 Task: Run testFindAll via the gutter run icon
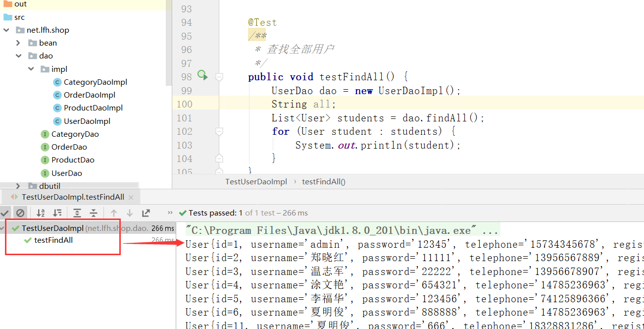[x=202, y=75]
